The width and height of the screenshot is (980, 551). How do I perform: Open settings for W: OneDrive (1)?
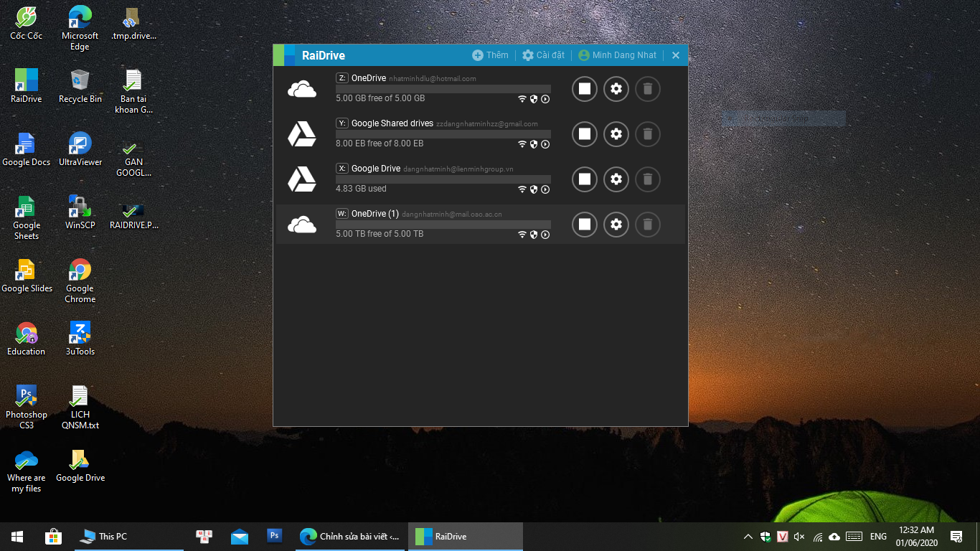pos(616,225)
